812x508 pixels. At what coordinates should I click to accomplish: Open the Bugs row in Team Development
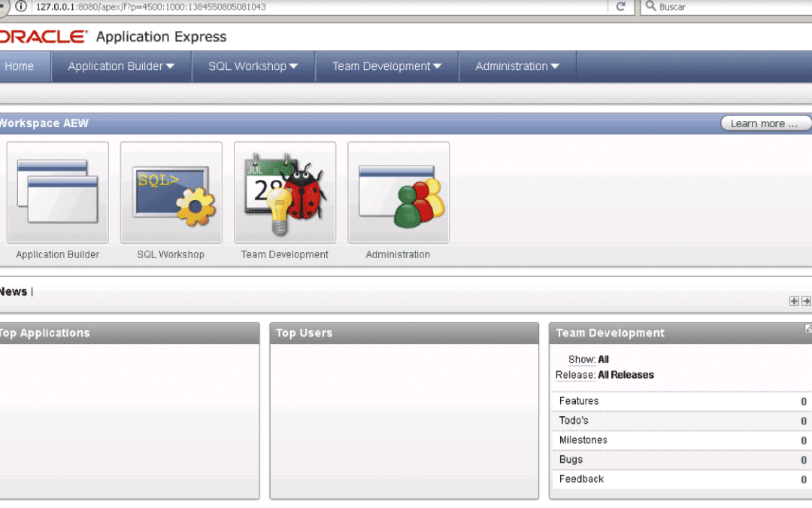[x=682, y=460]
